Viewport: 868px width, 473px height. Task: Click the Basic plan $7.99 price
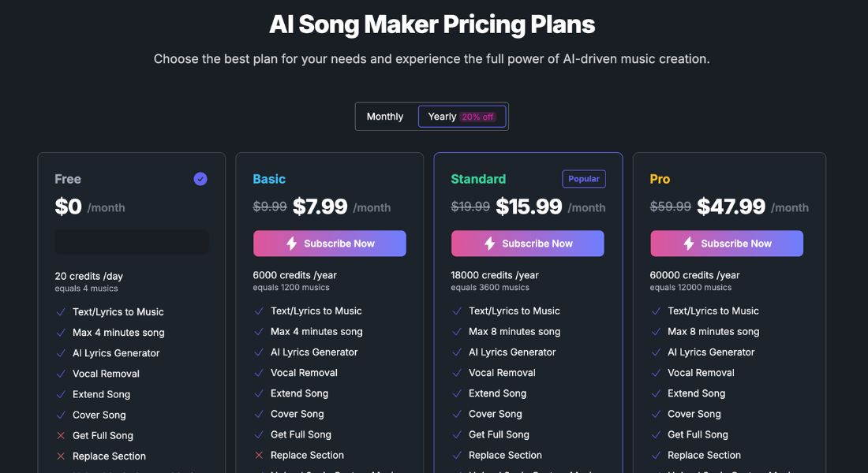pos(320,207)
